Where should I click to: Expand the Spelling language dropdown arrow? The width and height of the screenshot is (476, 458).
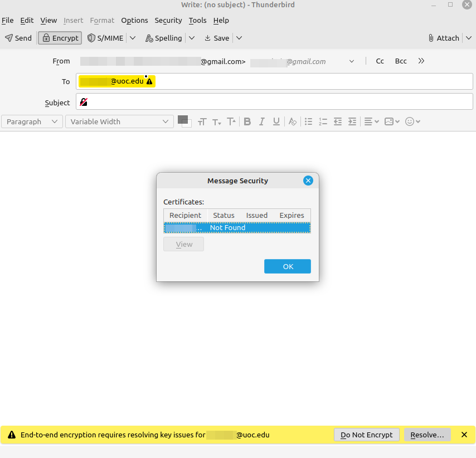[192, 38]
